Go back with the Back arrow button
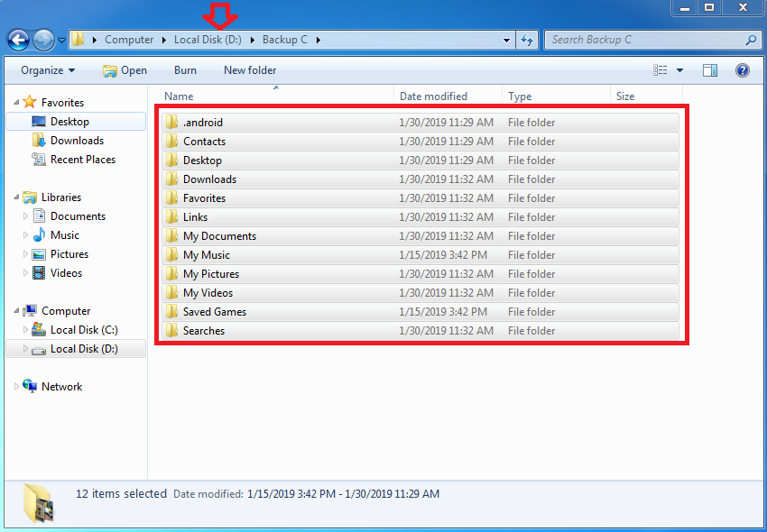The image size is (767, 532). [x=19, y=40]
